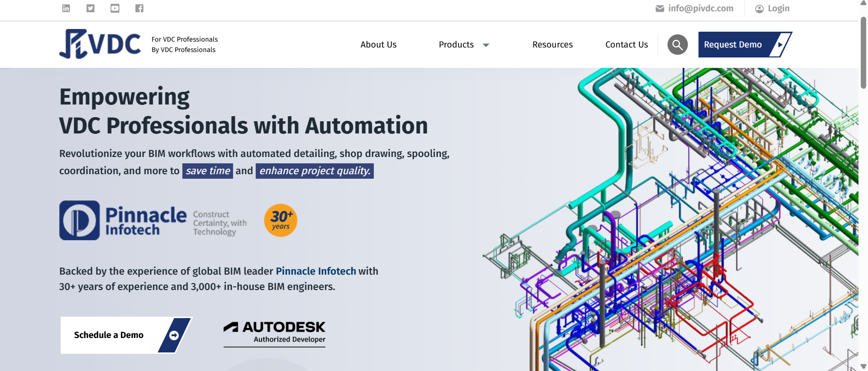Click the Schedule a Demo button
This screenshot has width=868, height=371.
(126, 335)
